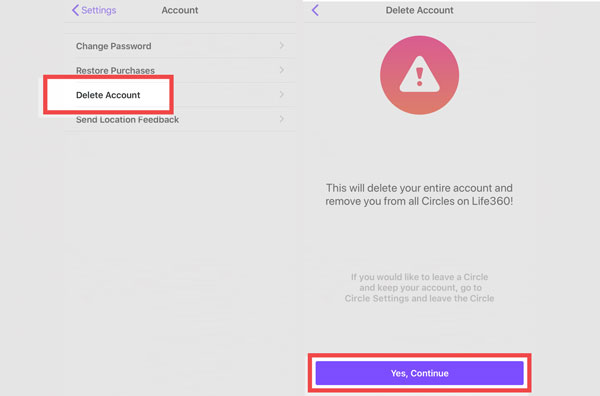Confirm with Yes, Continue button
Screen dimensions: 600x396
(419, 373)
